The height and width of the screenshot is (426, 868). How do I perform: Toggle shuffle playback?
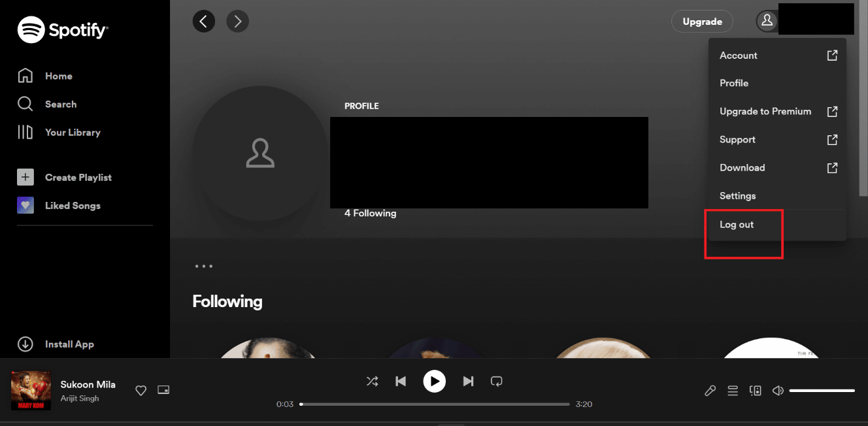click(x=372, y=381)
